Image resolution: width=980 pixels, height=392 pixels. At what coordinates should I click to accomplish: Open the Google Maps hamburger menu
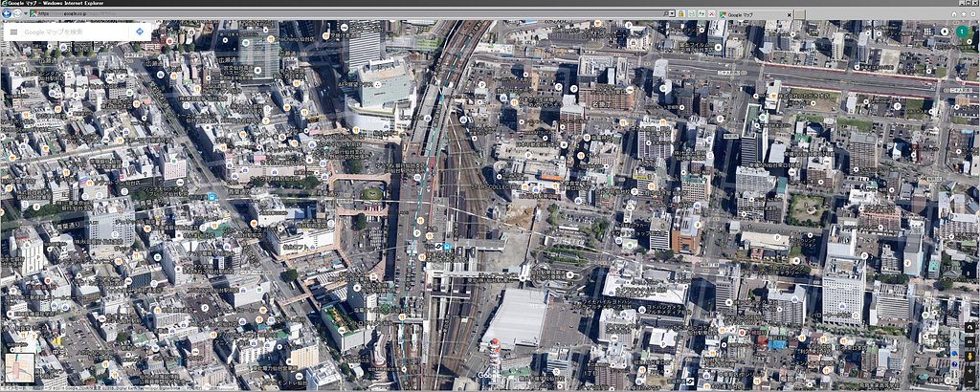tap(13, 32)
